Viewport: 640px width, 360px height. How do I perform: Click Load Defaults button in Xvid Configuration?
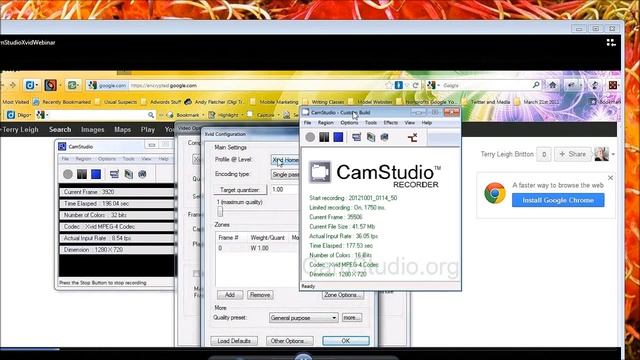pos(234,341)
